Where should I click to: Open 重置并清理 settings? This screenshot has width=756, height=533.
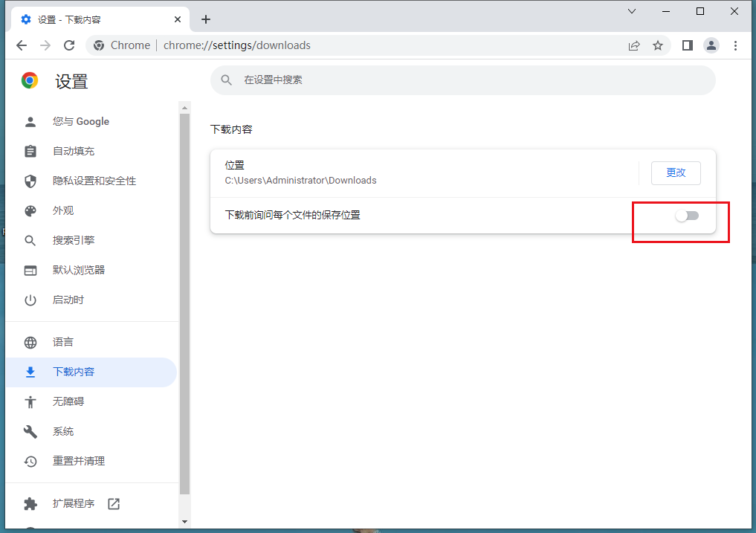tap(91, 461)
